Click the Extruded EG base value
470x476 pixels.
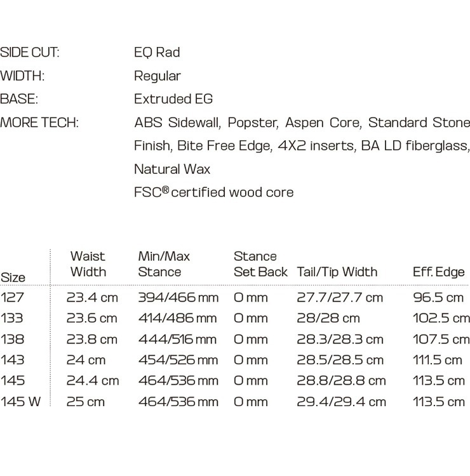pyautogui.click(x=173, y=99)
